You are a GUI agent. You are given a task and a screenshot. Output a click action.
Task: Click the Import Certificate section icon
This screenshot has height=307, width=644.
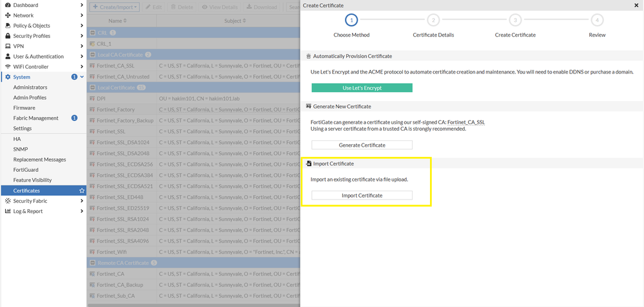tap(308, 163)
